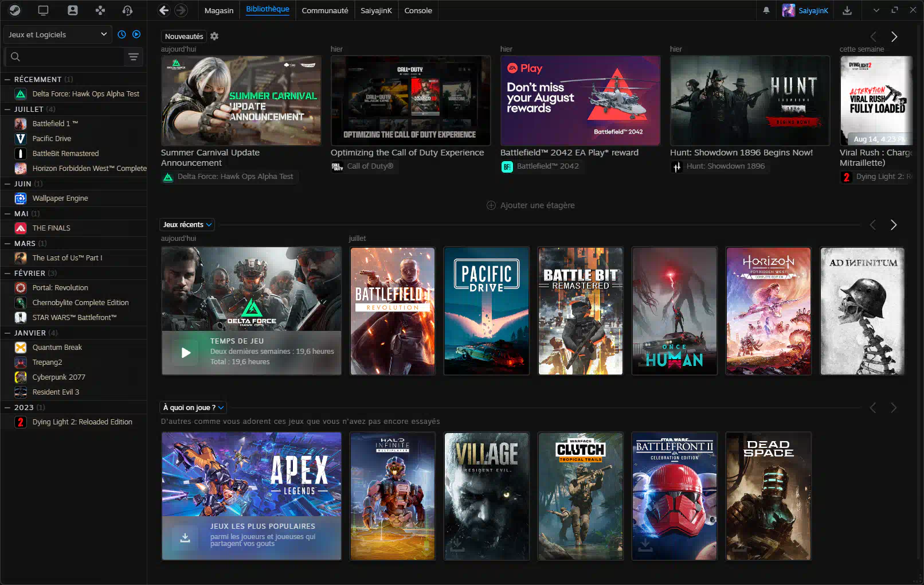Click the games controller icon in top bar
The width and height of the screenshot is (924, 585).
[x=100, y=10]
